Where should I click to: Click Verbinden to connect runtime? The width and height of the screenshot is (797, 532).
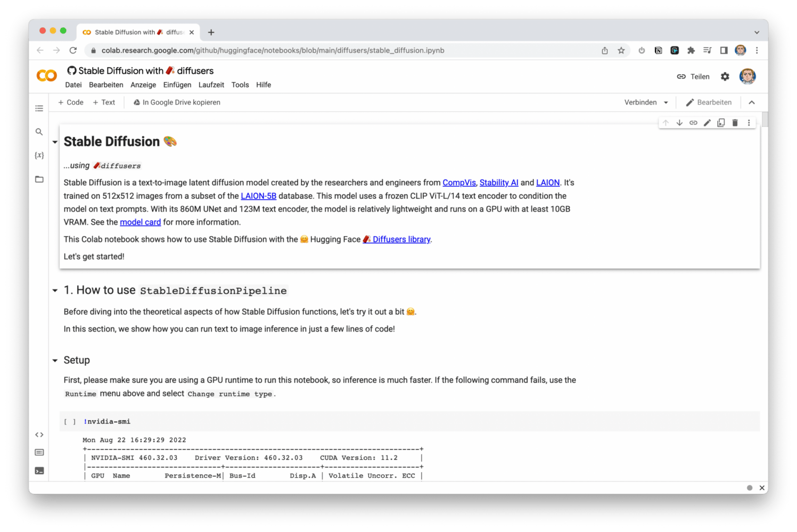tap(641, 103)
